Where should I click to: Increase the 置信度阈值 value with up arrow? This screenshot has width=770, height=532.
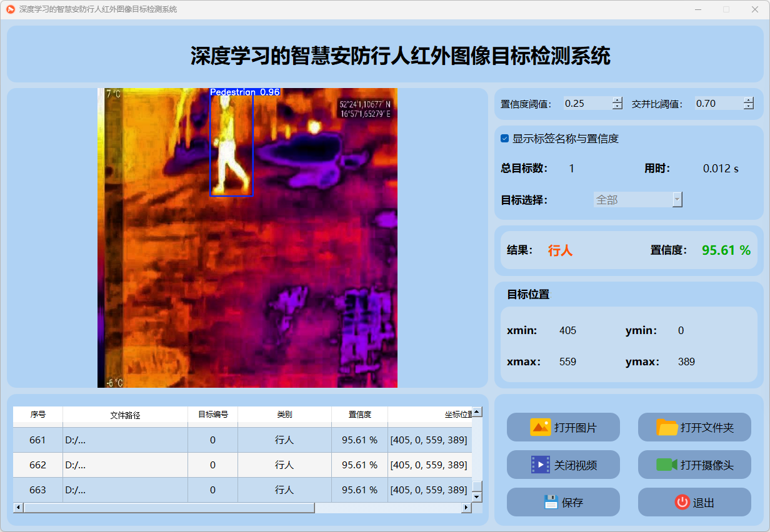[617, 101]
